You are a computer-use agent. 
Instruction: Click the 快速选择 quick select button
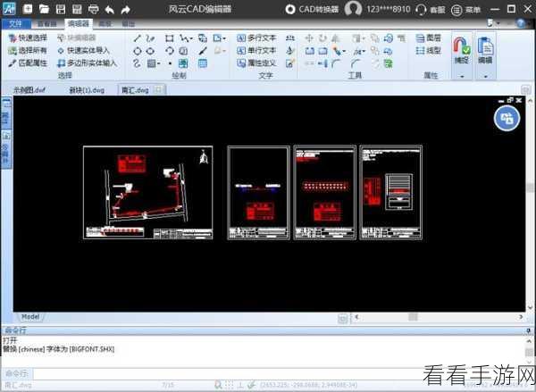click(x=28, y=38)
